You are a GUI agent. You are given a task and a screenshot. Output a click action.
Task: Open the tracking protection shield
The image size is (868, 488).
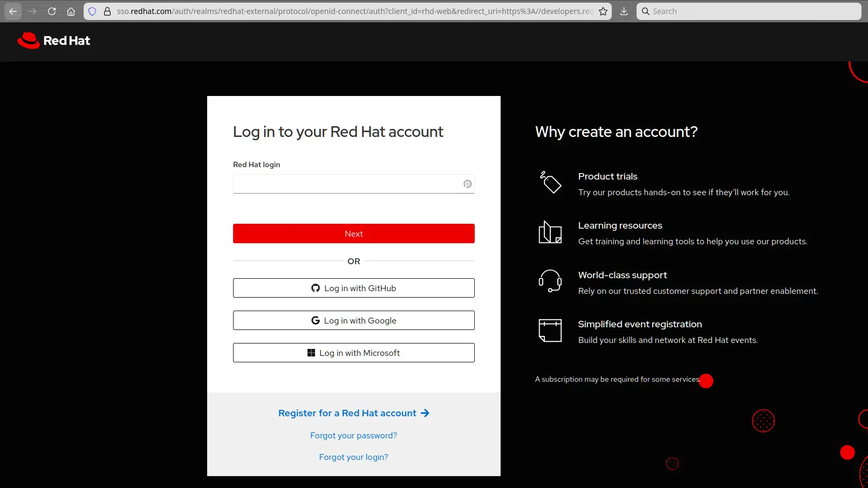point(92,11)
